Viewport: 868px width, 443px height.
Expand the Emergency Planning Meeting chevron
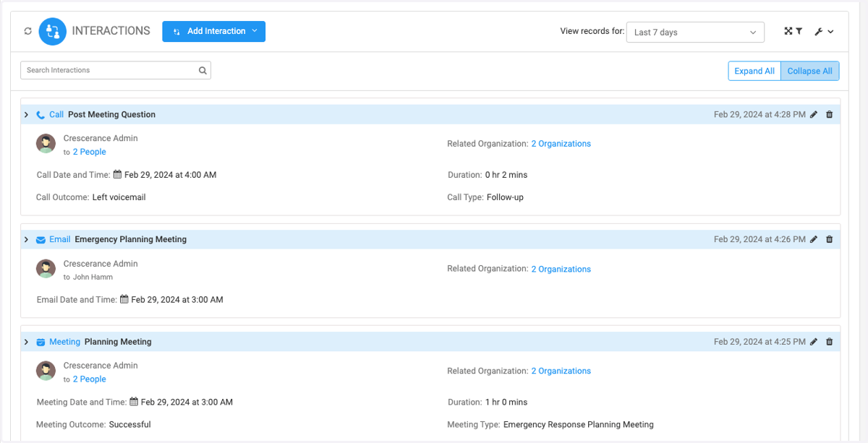[26, 239]
